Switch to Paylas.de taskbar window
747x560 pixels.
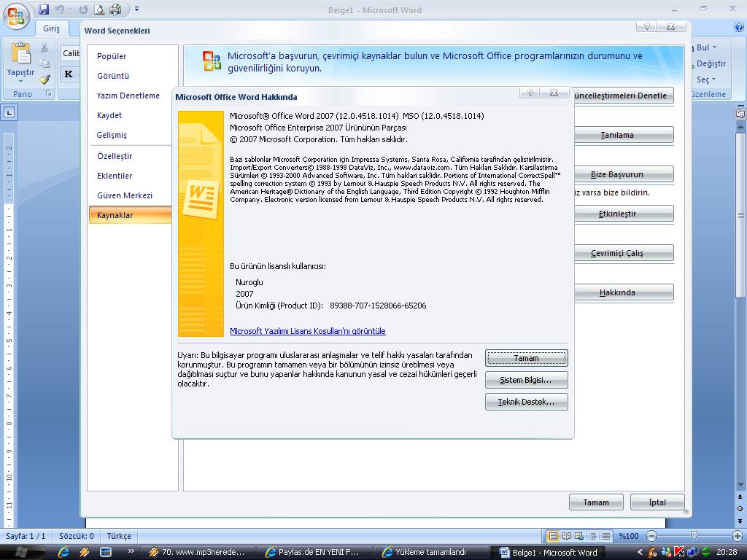click(315, 553)
